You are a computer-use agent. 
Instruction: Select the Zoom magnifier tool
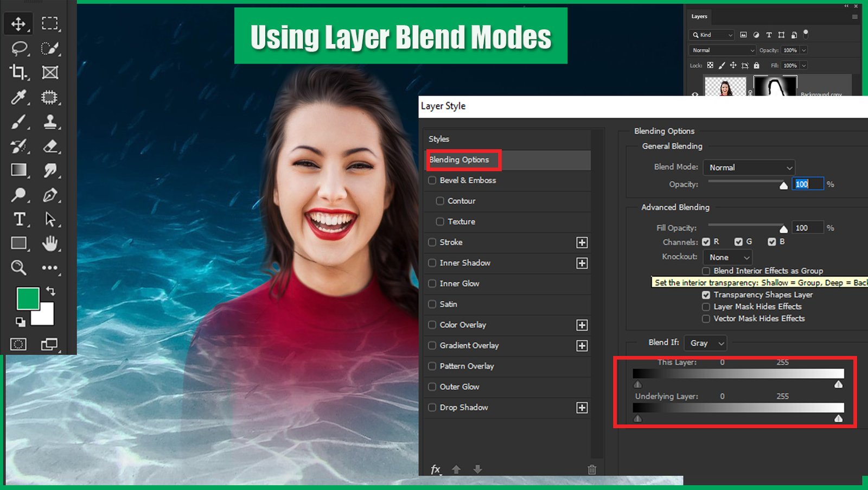(18, 267)
